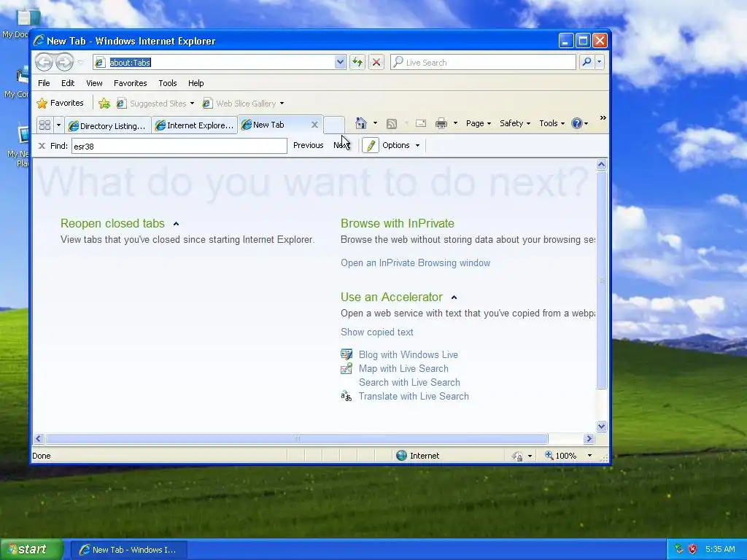Open the Page command menu
The width and height of the screenshot is (747, 560).
click(x=479, y=123)
